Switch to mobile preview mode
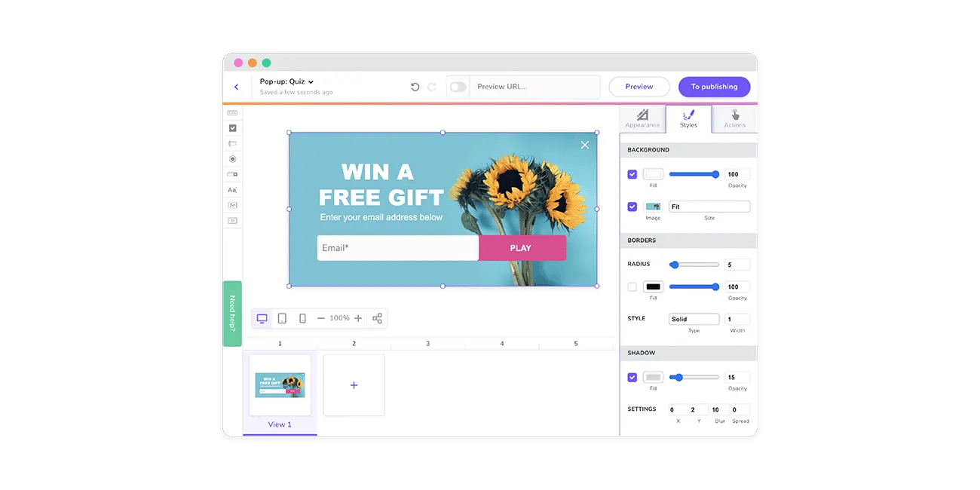The height and width of the screenshot is (490, 980). pyautogui.click(x=302, y=317)
